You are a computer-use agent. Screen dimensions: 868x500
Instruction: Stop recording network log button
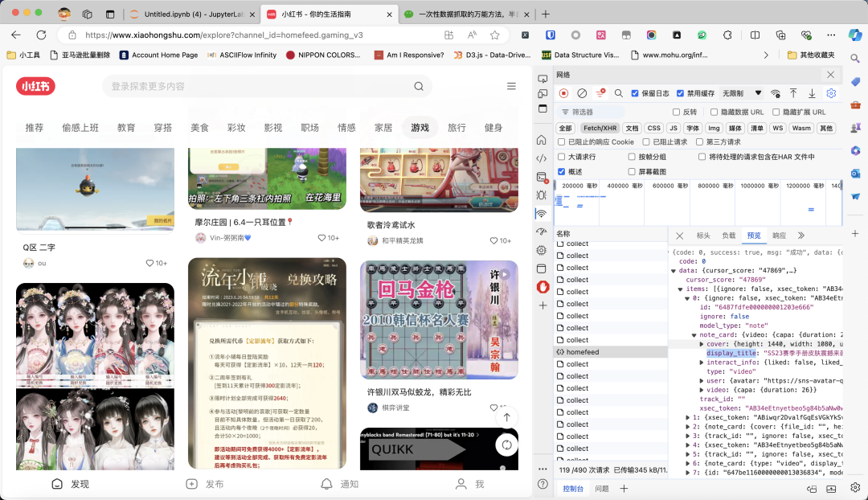pos(563,93)
